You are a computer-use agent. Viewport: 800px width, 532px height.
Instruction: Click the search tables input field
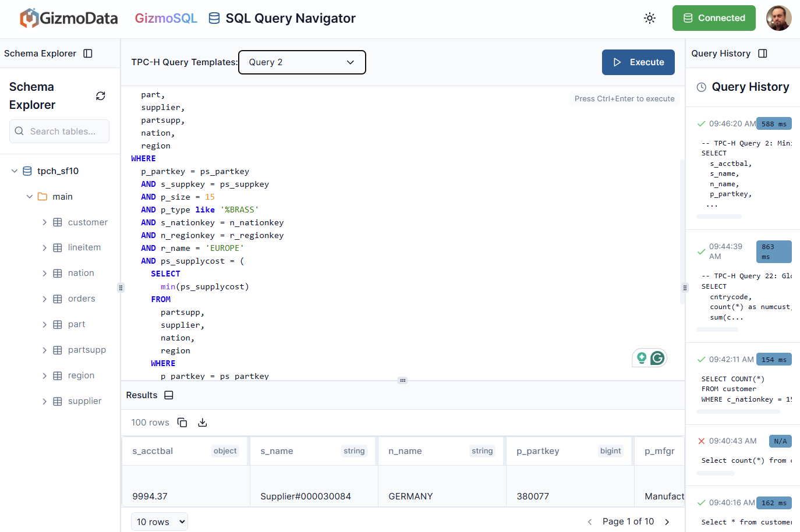59,131
